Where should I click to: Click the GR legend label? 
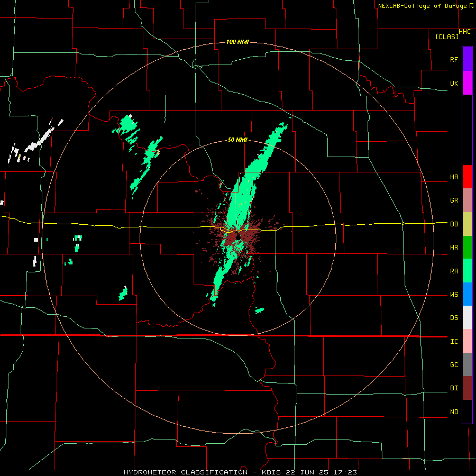click(x=454, y=200)
